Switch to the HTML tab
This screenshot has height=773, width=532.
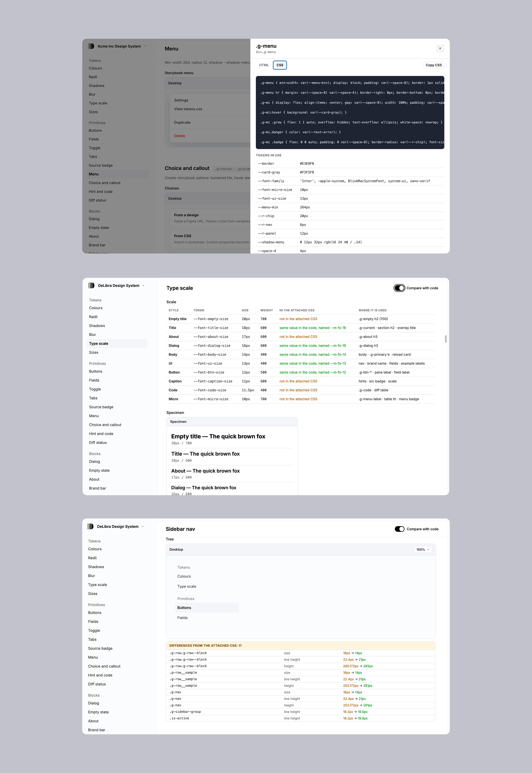coord(264,65)
